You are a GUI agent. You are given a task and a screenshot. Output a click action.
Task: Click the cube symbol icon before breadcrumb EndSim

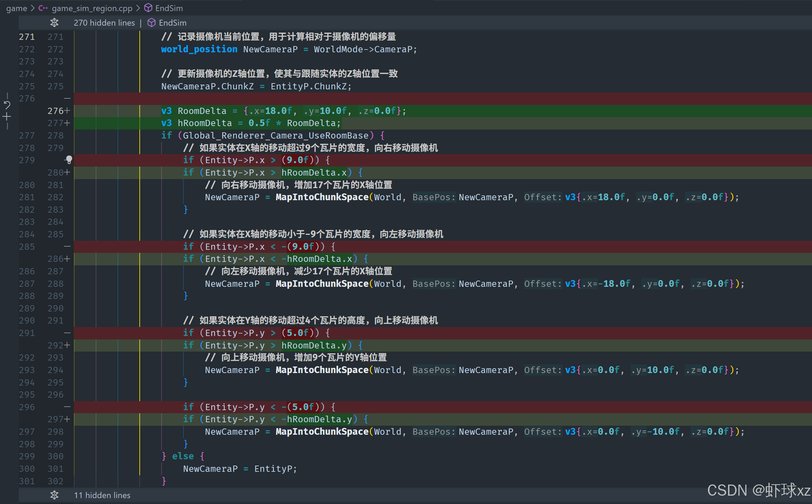point(148,8)
